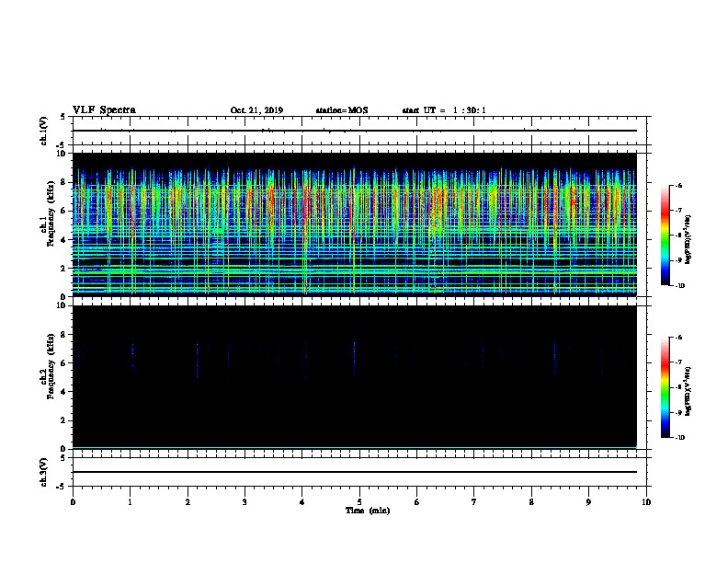Click the "4" kHz tick of ch.1 spectrogram
Viewport: 728px width, 563px height.
(x=63, y=240)
